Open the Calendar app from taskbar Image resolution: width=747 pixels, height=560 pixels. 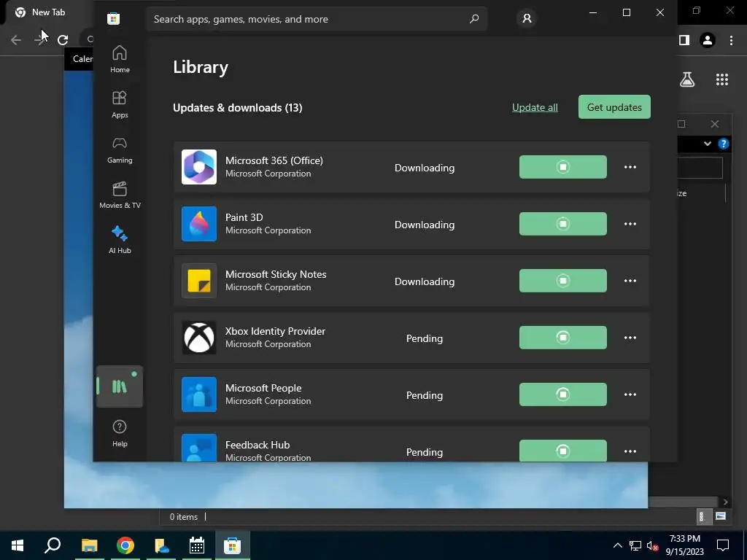pyautogui.click(x=196, y=545)
